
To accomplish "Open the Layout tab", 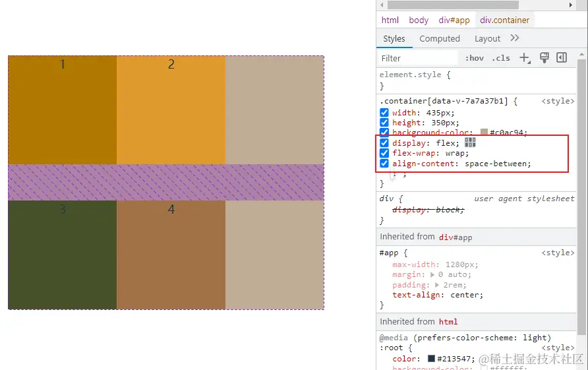I will pyautogui.click(x=488, y=39).
